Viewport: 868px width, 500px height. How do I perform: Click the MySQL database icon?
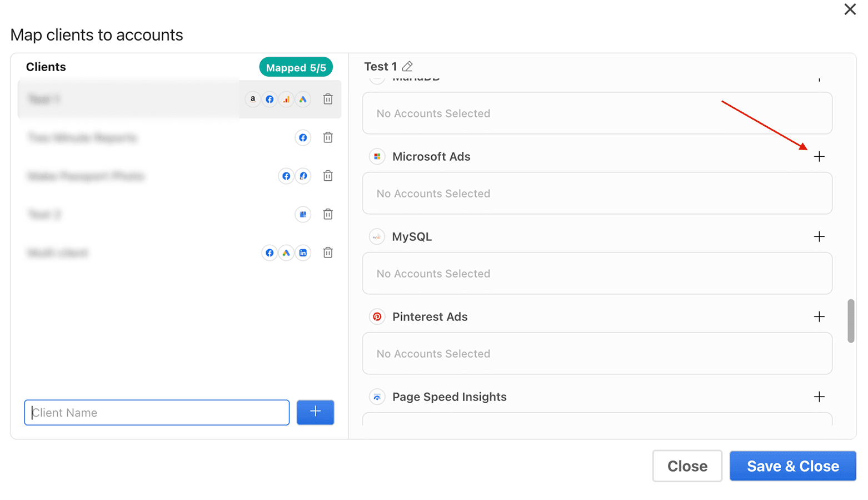click(x=377, y=236)
